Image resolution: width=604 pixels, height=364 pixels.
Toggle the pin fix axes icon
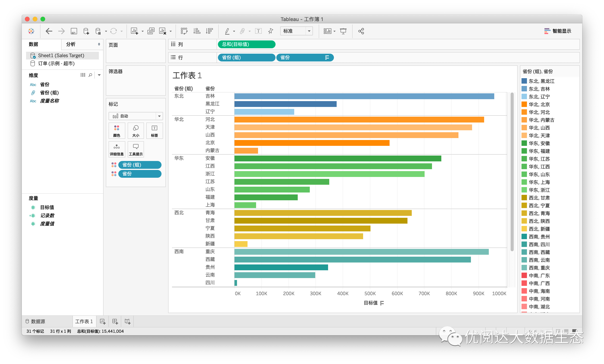(271, 31)
